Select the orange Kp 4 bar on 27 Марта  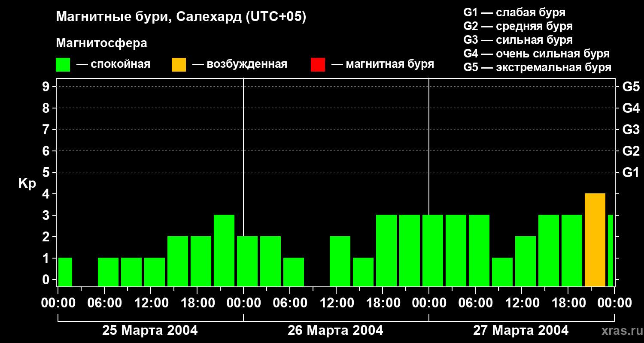595,240
